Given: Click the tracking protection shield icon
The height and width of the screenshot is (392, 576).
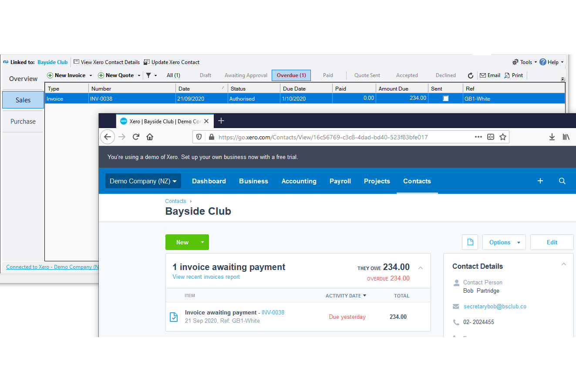Looking at the screenshot, I should coord(199,137).
